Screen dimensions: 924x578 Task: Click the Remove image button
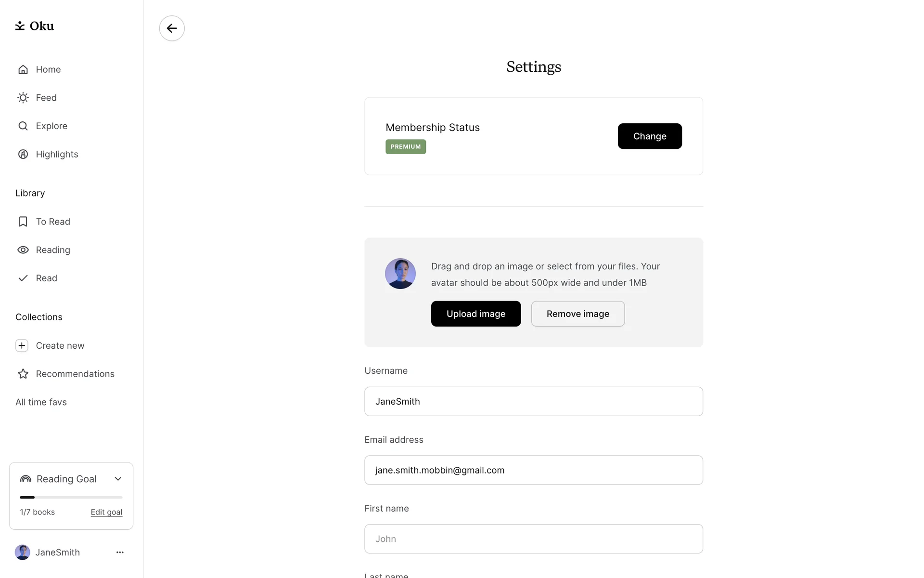click(577, 314)
